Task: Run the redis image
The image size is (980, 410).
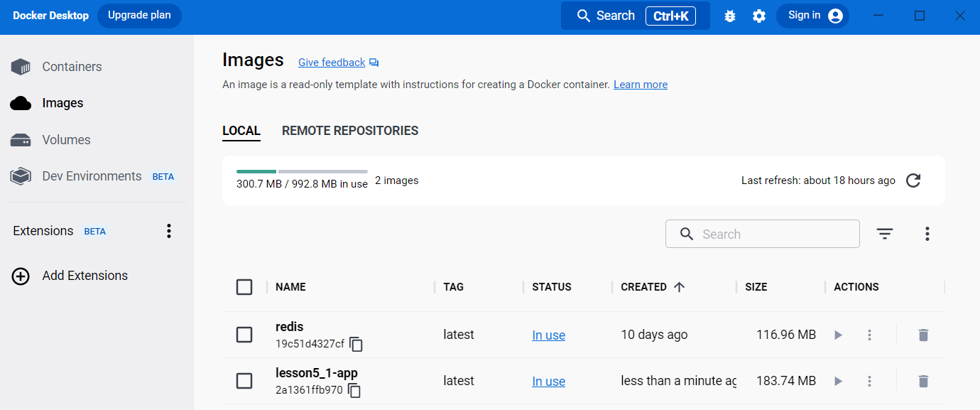Action: pos(839,335)
